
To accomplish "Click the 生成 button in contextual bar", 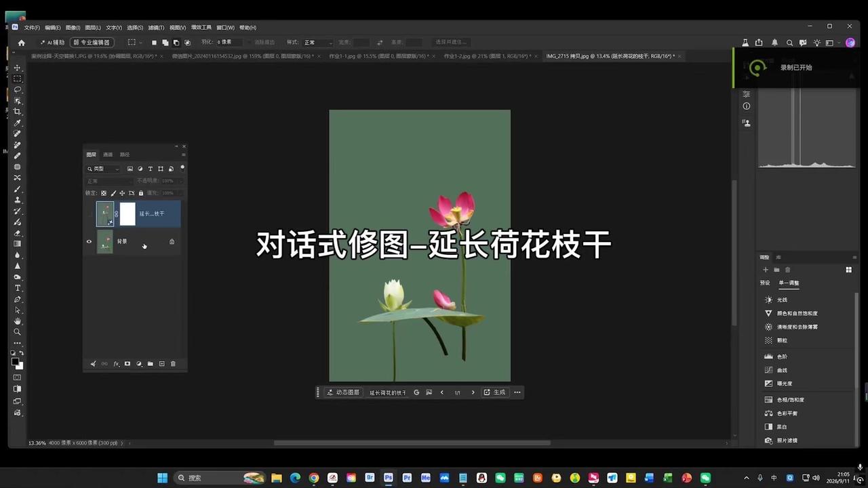I will [x=495, y=392].
